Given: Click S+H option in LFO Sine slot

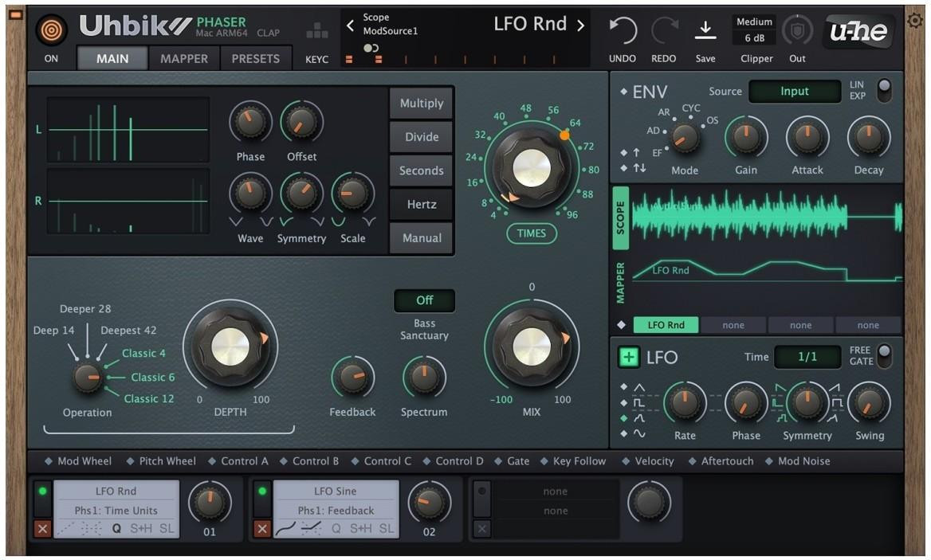Looking at the screenshot, I should 360,528.
